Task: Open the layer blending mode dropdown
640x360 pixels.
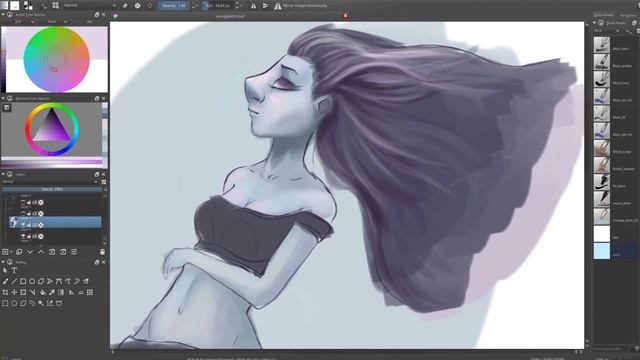Action: tap(50, 182)
